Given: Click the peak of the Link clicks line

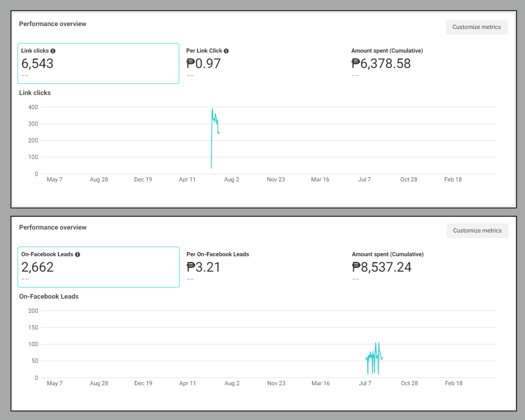Looking at the screenshot, I should (x=212, y=109).
